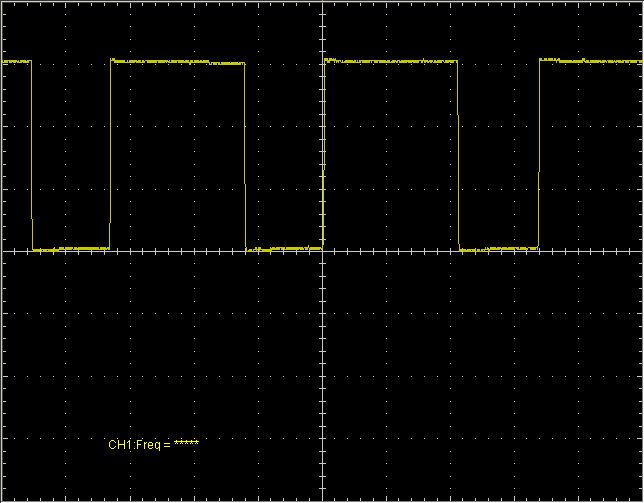Click the leftmost short high-level waveform segment
644x503 pixels.
point(17,62)
